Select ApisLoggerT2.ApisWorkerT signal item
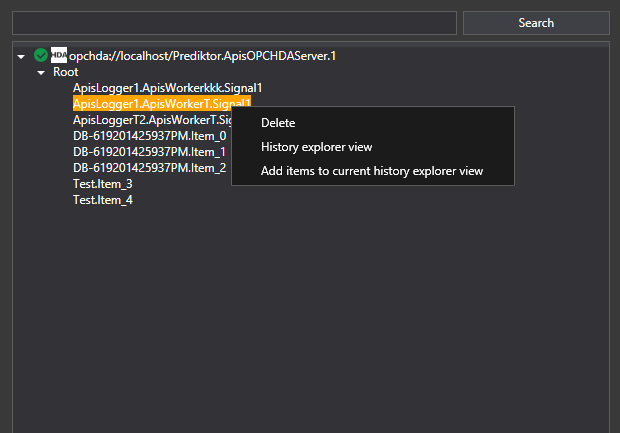Viewport: 620px width, 433px height. [150, 120]
